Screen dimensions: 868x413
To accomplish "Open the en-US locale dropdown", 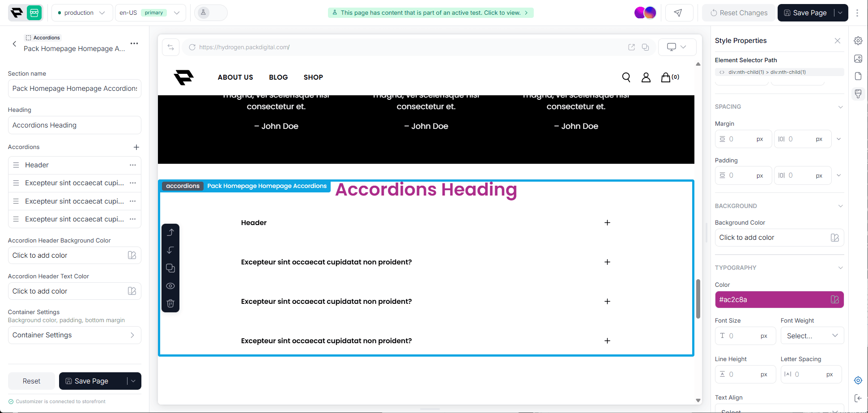I will pos(150,13).
